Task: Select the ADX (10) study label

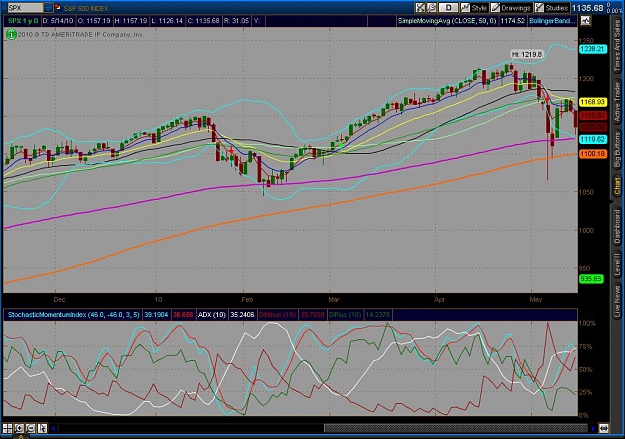Action: (x=212, y=315)
